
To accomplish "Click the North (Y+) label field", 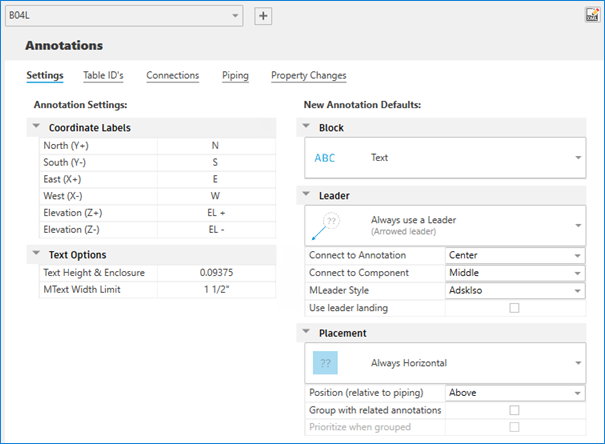I will point(215,145).
